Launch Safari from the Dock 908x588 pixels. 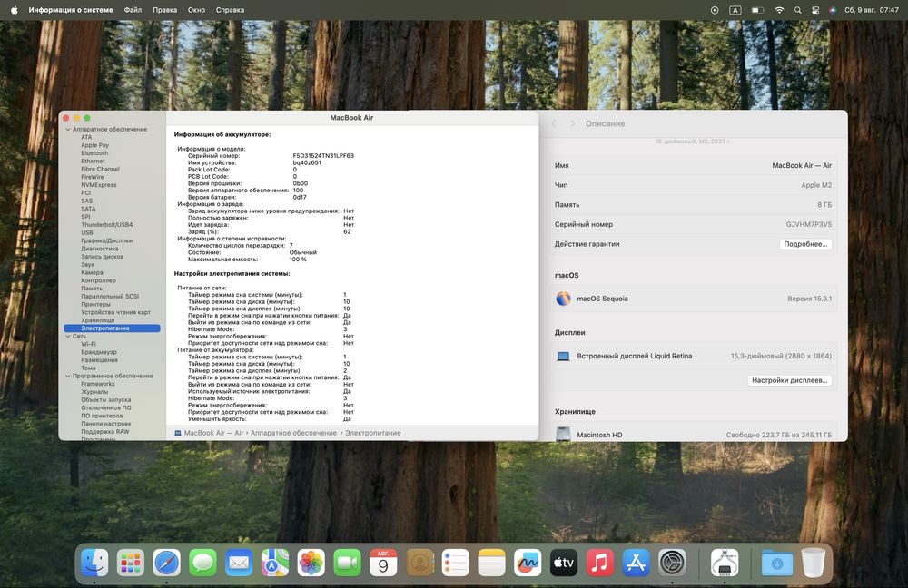click(167, 563)
